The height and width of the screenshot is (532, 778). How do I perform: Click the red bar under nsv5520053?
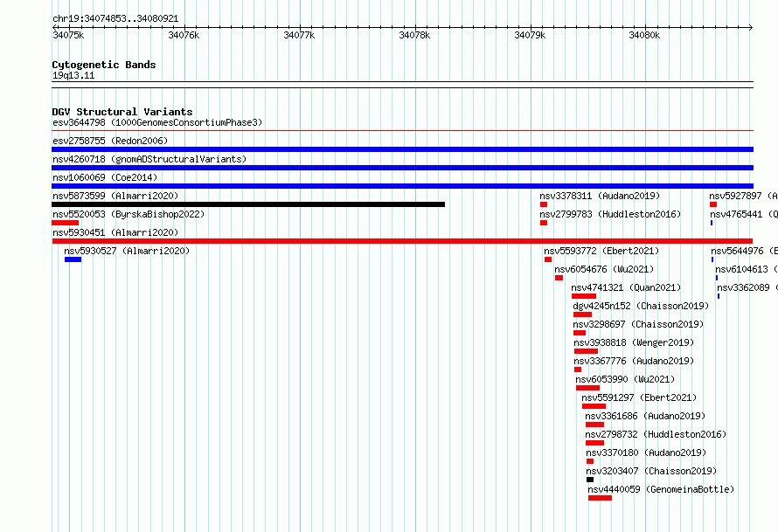point(65,223)
